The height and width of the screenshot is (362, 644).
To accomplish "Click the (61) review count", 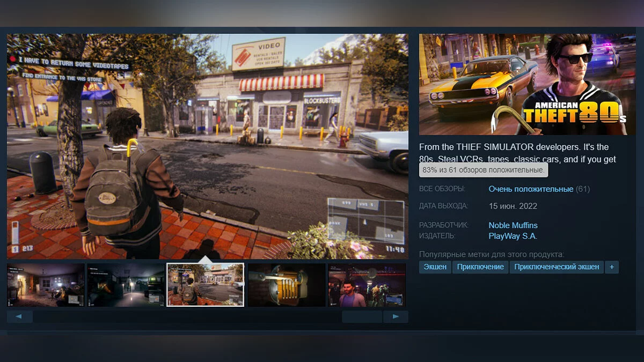I will coord(583,189).
